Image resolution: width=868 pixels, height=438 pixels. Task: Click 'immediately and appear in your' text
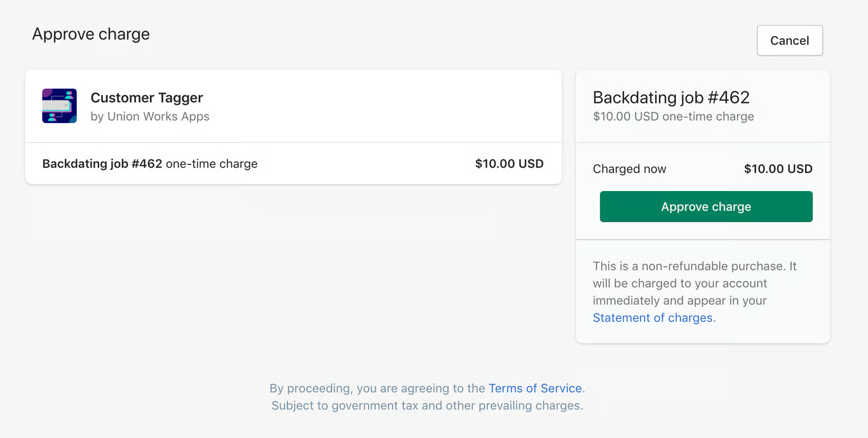pos(679,301)
